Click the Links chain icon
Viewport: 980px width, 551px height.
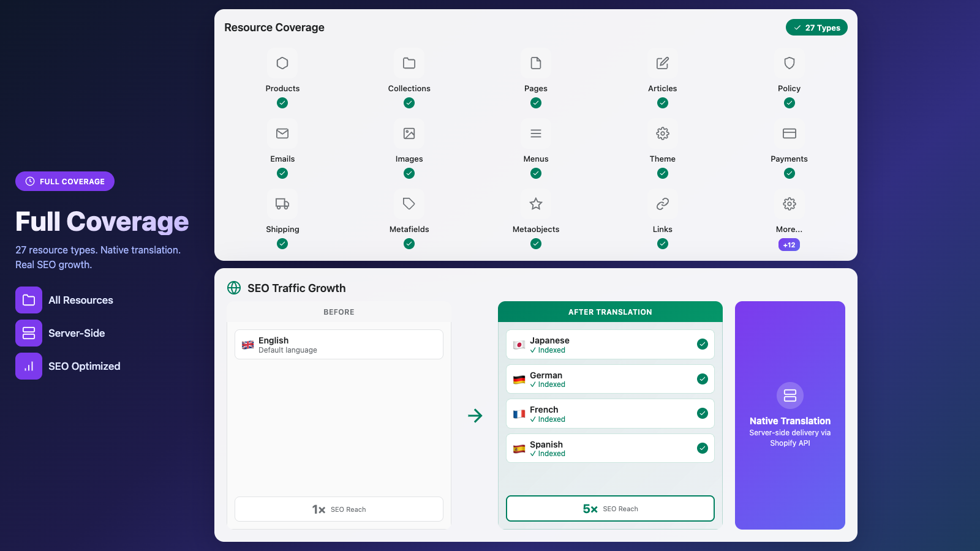click(663, 204)
